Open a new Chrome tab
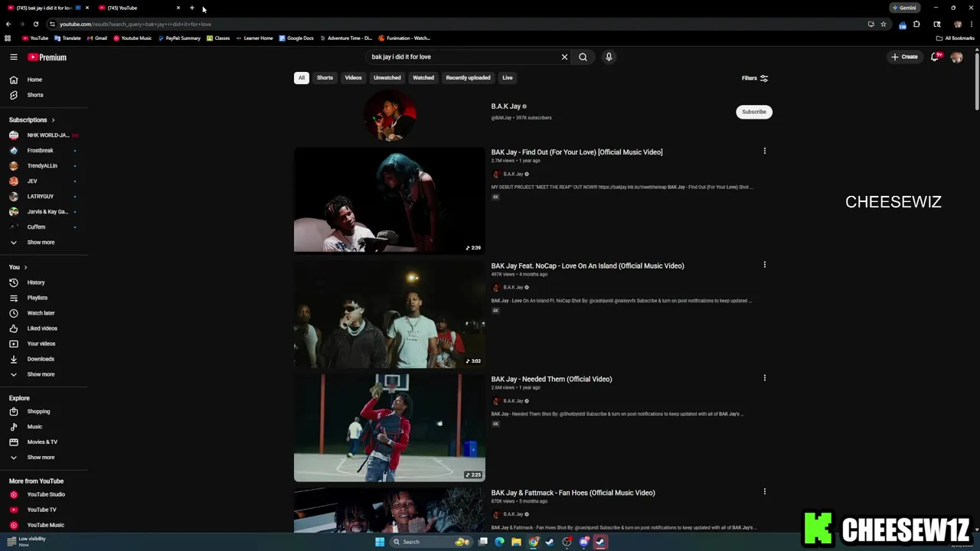Image resolution: width=980 pixels, height=551 pixels. (x=191, y=8)
